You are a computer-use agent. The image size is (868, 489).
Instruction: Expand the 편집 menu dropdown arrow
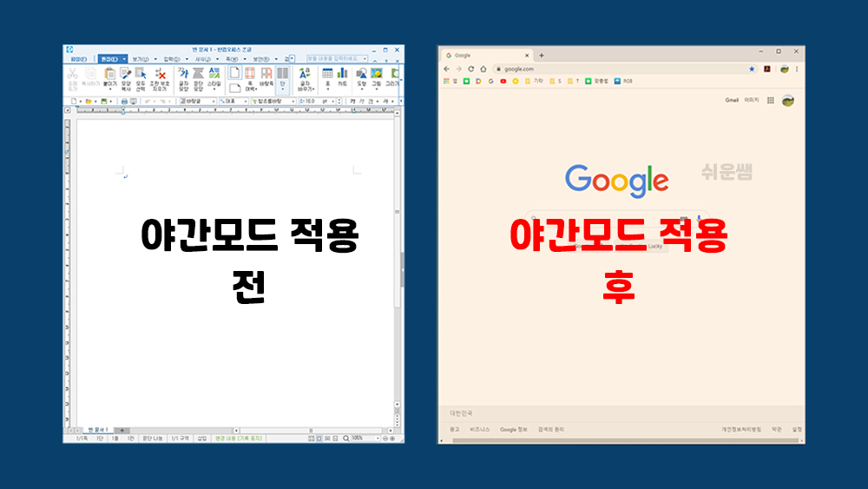point(124,59)
